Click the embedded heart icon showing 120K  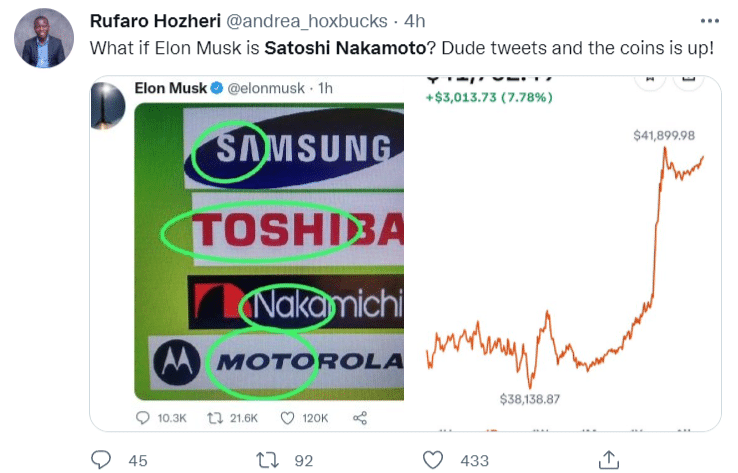click(287, 418)
